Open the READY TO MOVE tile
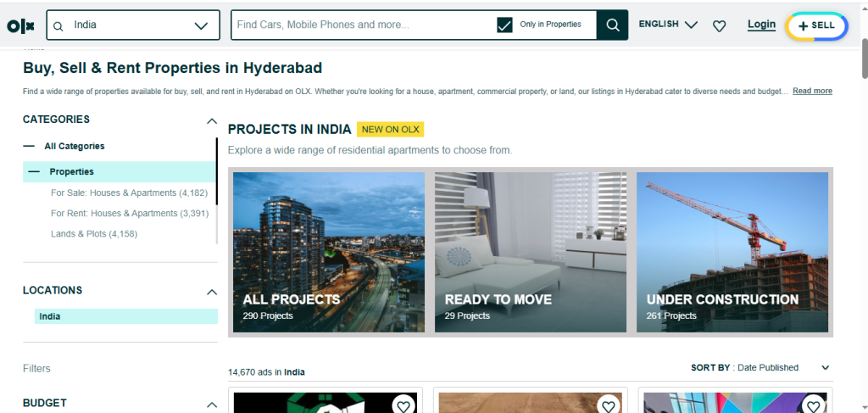 531,252
